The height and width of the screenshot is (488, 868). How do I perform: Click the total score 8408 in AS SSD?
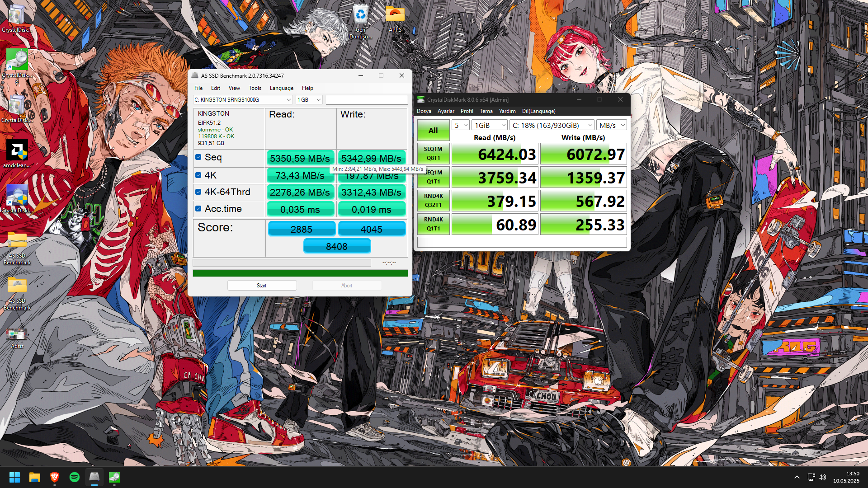click(337, 246)
